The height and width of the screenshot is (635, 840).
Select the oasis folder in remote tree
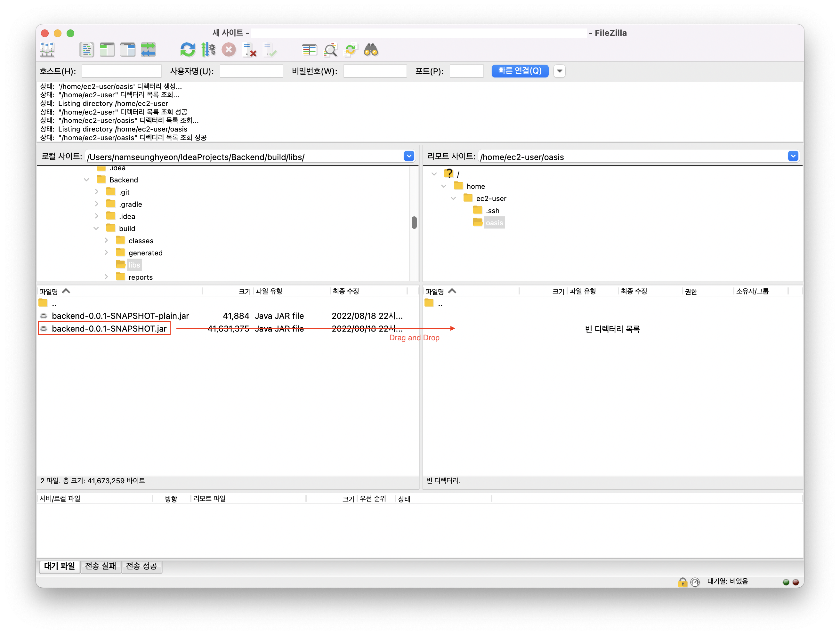tap(494, 222)
